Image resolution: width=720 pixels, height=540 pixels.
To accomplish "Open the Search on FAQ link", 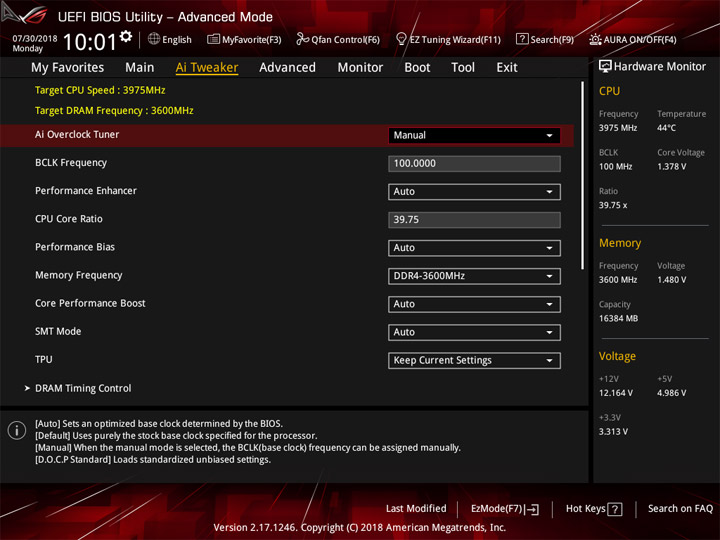I will point(681,508).
